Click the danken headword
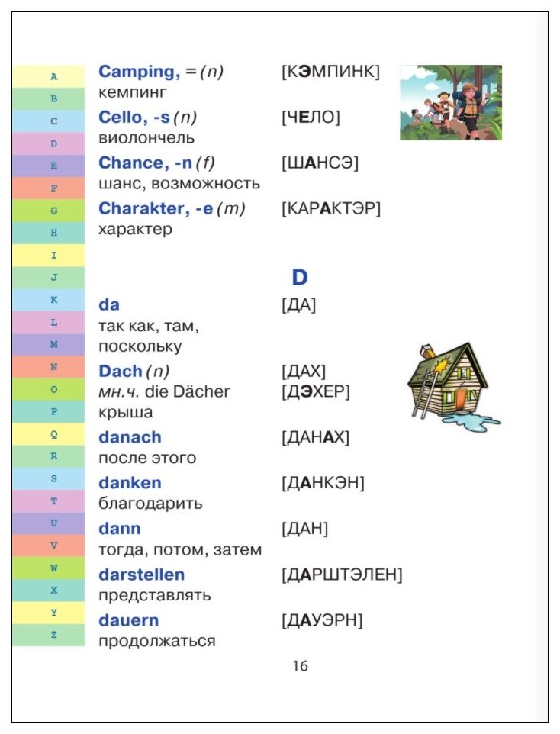The width and height of the screenshot is (560, 734). tap(130, 483)
